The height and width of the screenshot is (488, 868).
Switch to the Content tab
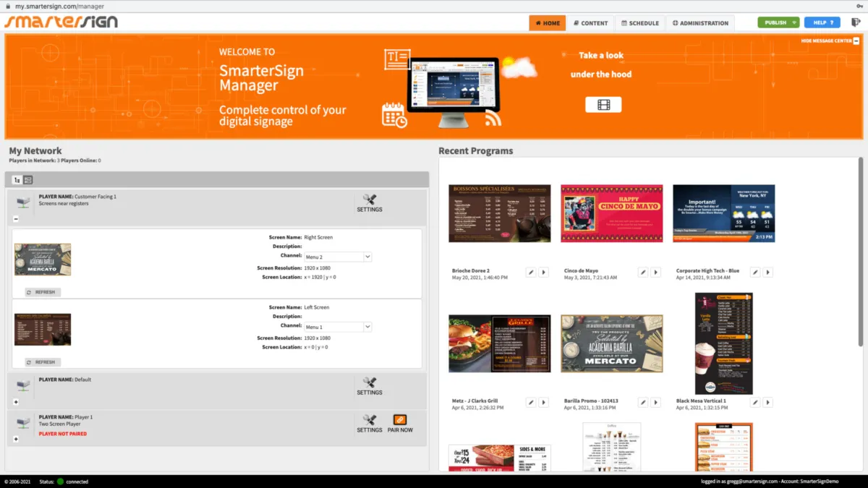(590, 23)
